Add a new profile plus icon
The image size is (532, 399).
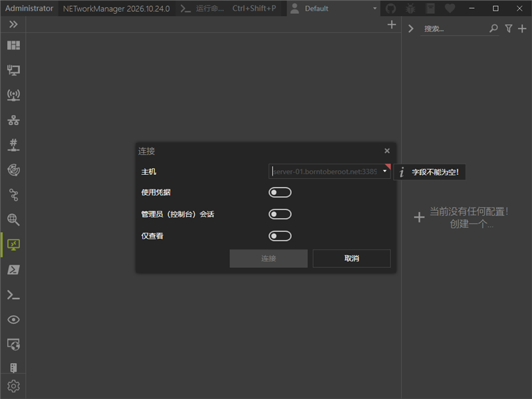coord(522,29)
